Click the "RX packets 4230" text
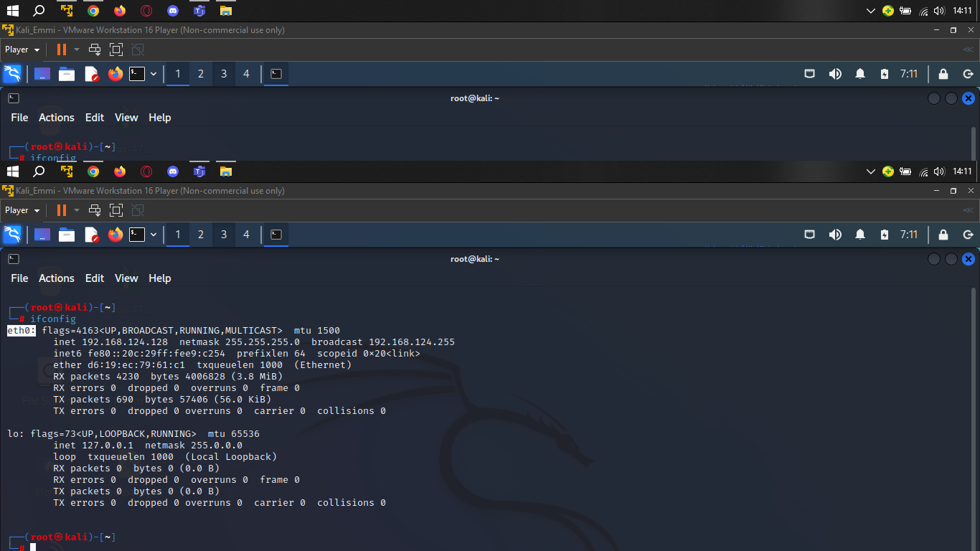The image size is (980, 551). (96, 377)
